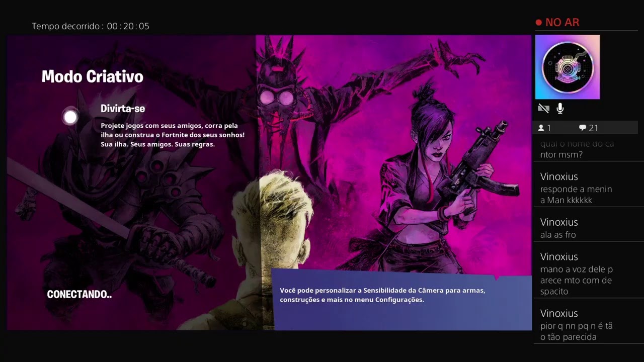Click the Vinoxius name above "ala as fro"

click(559, 222)
